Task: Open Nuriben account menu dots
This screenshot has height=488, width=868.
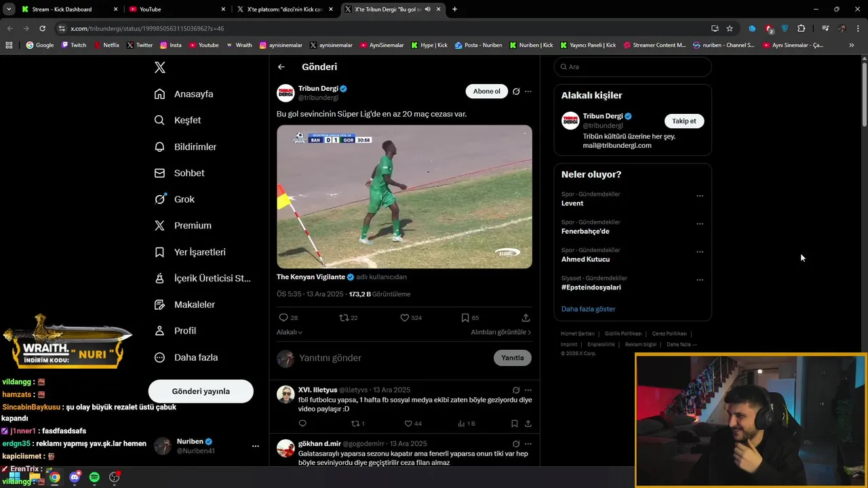Action: point(256,446)
